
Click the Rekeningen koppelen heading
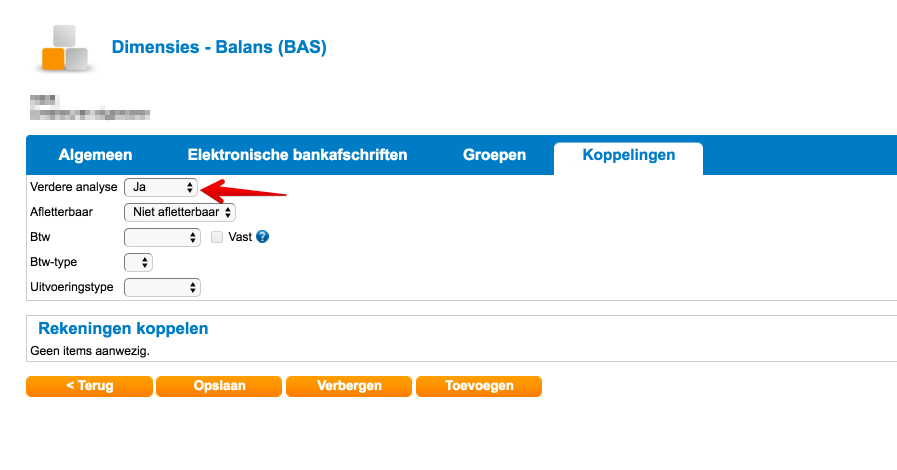(x=123, y=328)
